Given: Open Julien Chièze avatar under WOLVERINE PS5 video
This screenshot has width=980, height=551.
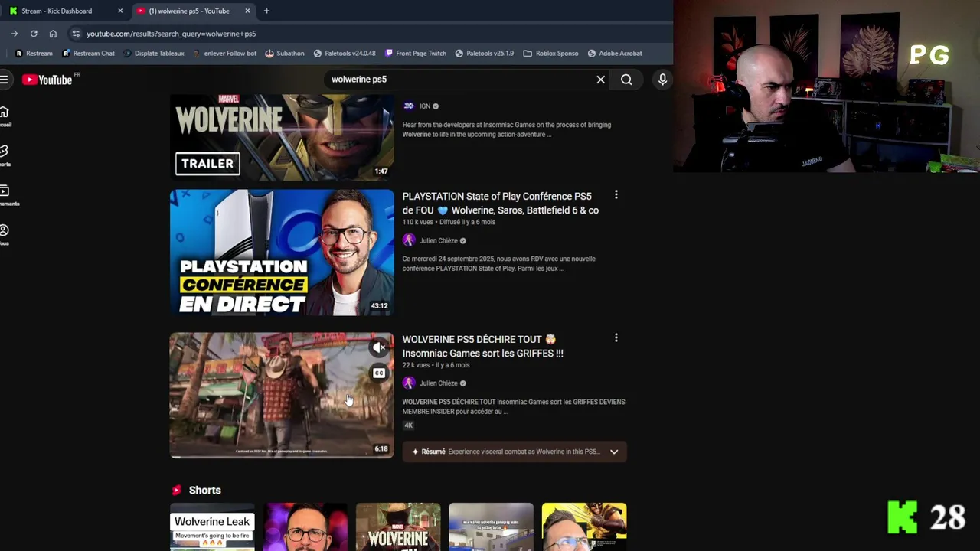Looking at the screenshot, I should coord(409,383).
